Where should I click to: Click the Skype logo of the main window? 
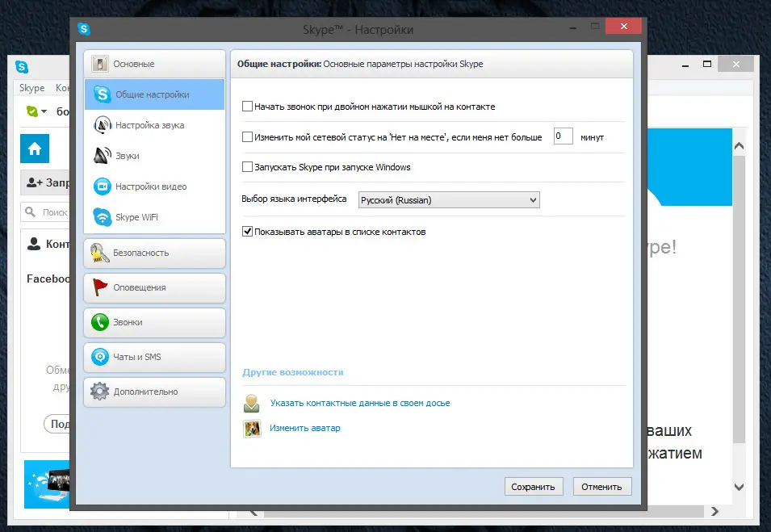pos(22,66)
